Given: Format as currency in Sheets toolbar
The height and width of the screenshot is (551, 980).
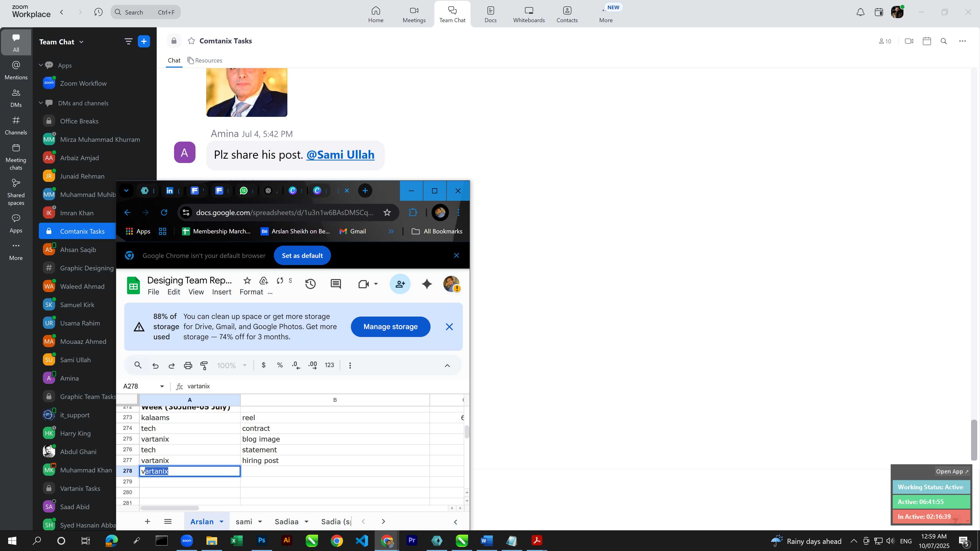Looking at the screenshot, I should point(263,365).
